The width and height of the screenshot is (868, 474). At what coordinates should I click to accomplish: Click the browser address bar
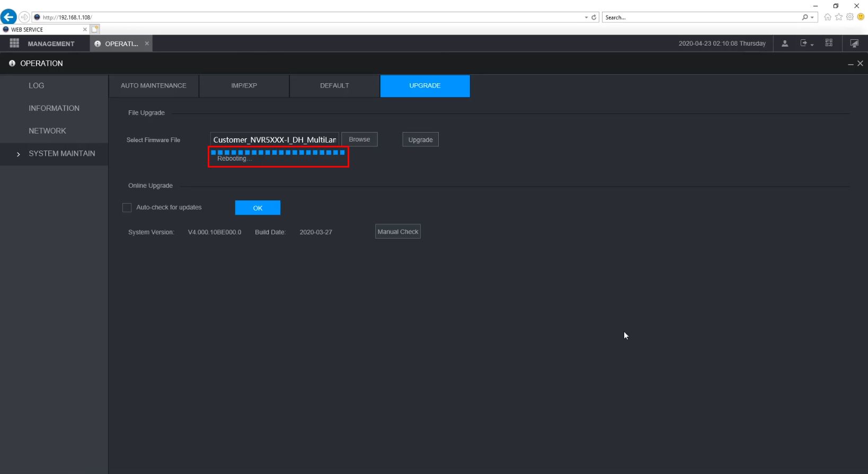tap(316, 17)
